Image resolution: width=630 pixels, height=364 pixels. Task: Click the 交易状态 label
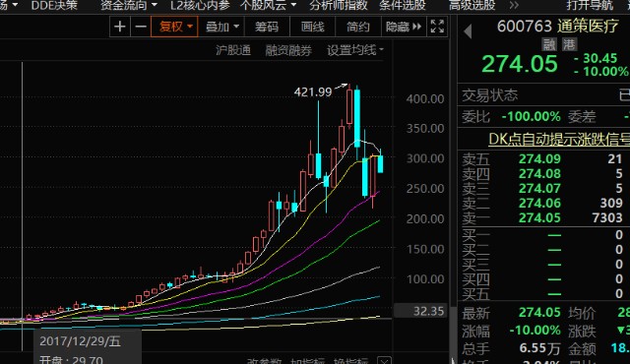pos(490,95)
